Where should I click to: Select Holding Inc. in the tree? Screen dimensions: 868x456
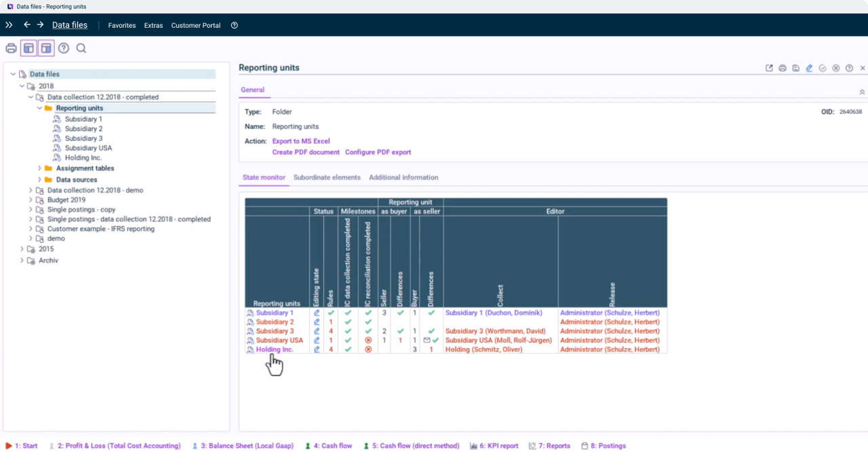pyautogui.click(x=83, y=157)
